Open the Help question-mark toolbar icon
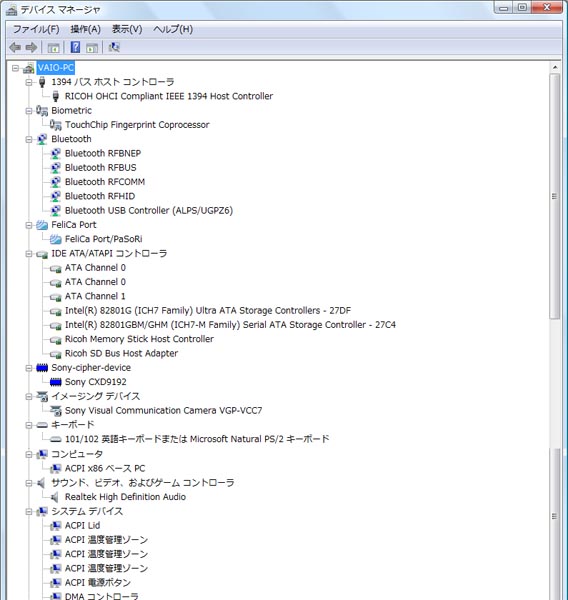568x600 pixels. pyautogui.click(x=75, y=47)
